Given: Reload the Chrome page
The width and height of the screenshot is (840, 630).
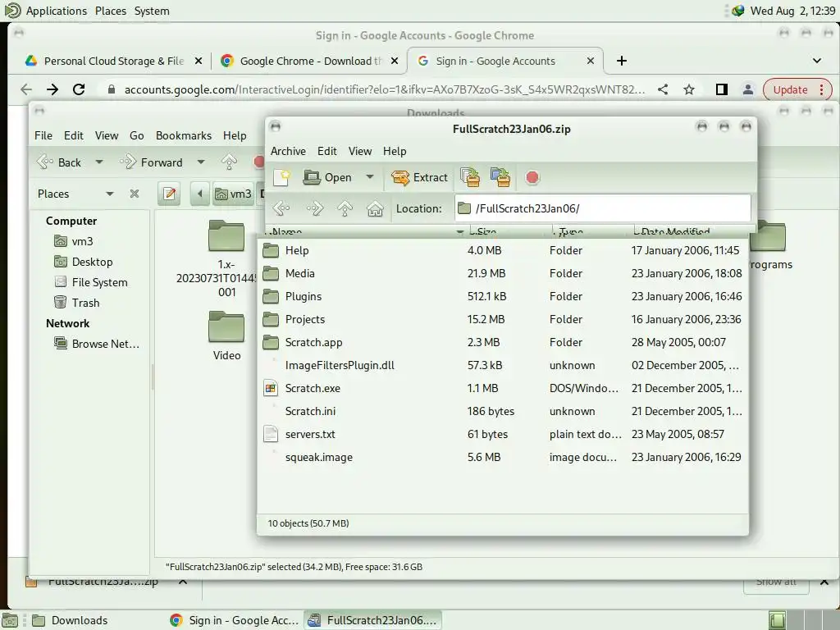Looking at the screenshot, I should [x=79, y=89].
